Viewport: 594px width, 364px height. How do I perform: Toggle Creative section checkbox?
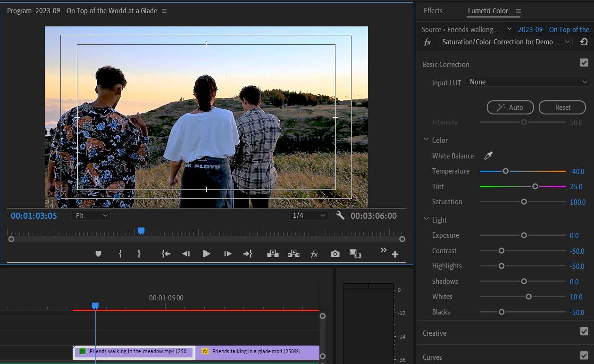pyautogui.click(x=584, y=331)
